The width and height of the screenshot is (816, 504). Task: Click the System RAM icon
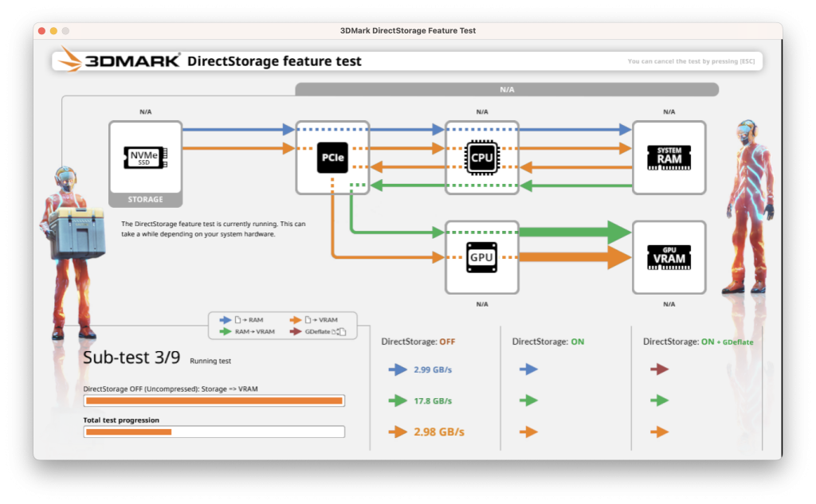pos(669,158)
